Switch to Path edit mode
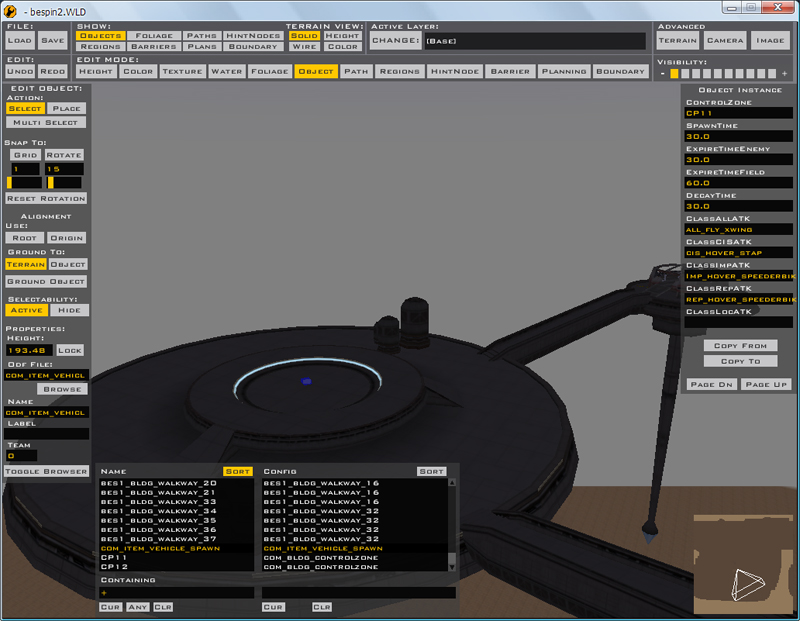Screen dimensions: 800x621 point(356,71)
